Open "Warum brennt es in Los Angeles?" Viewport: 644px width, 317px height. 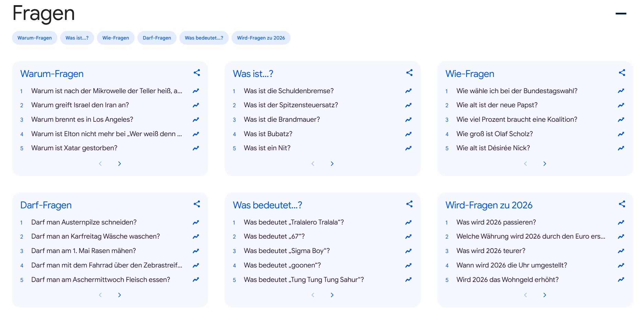[x=82, y=120]
